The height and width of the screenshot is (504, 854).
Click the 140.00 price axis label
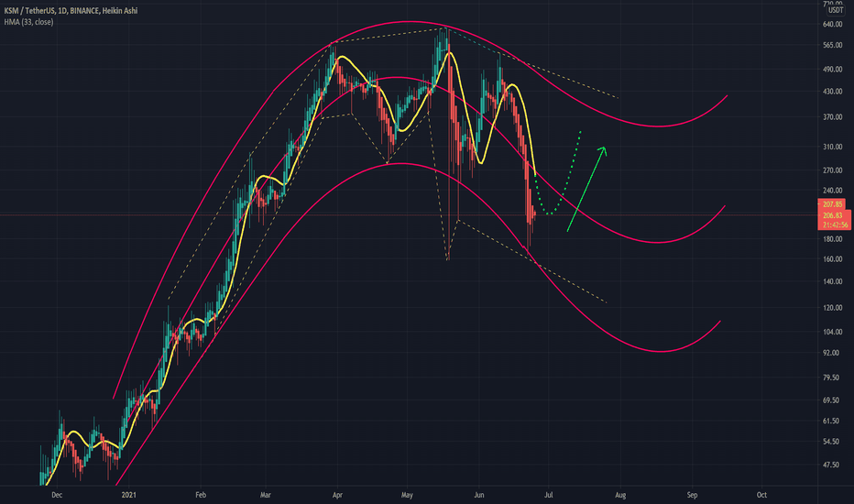(x=833, y=281)
